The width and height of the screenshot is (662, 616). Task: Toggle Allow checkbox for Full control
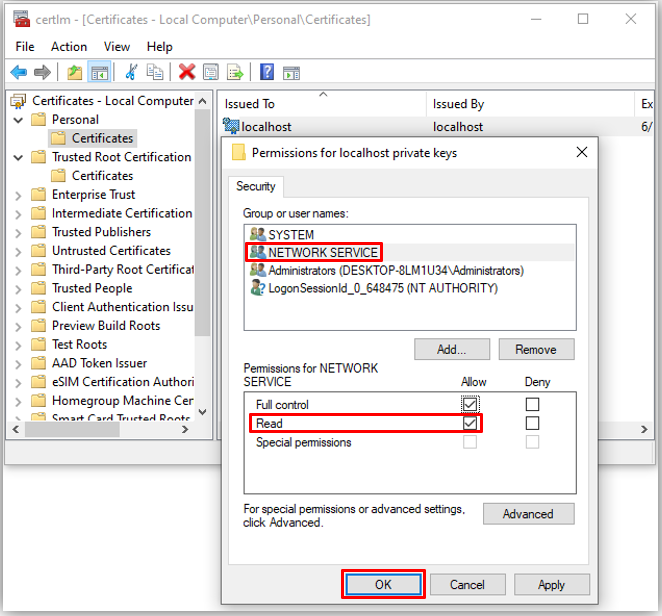(470, 404)
